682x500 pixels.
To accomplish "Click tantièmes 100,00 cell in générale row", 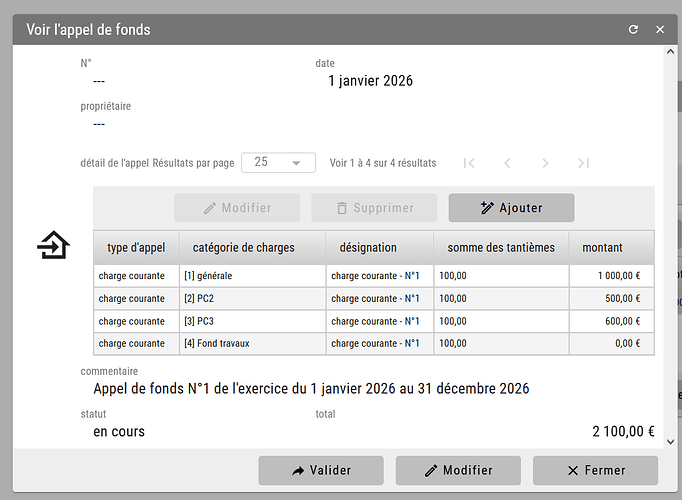I will coord(501,276).
